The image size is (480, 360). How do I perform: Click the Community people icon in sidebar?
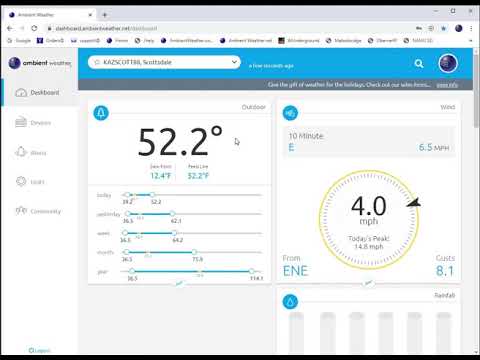[x=21, y=211]
